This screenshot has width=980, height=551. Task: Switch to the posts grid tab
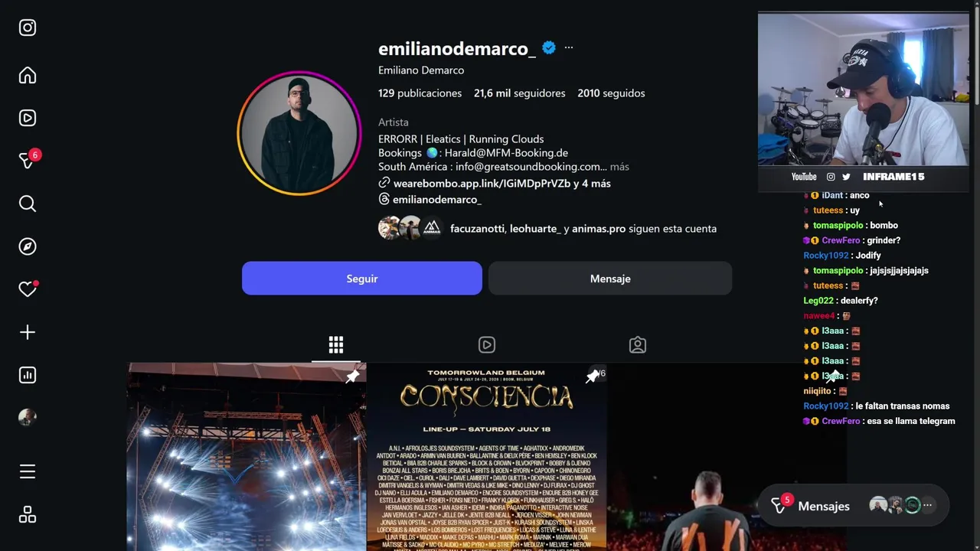[336, 345]
